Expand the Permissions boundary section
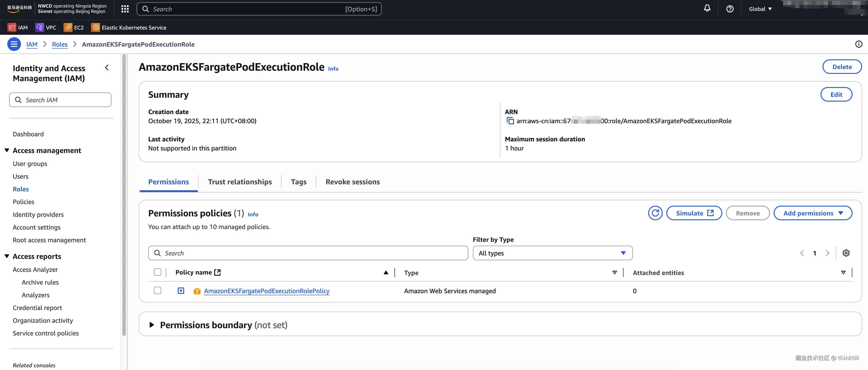868x370 pixels. click(152, 325)
